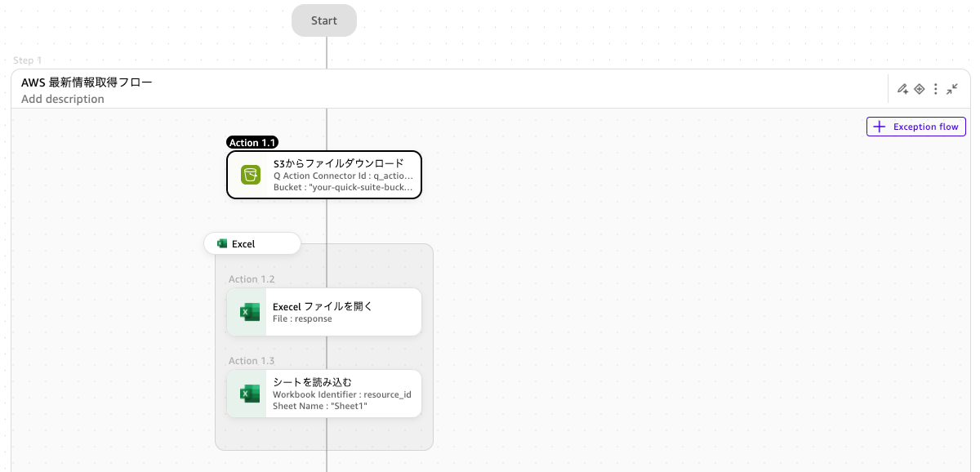Click the Action 1.1 label badge
Image resolution: width=980 pixels, height=472 pixels.
tap(252, 142)
